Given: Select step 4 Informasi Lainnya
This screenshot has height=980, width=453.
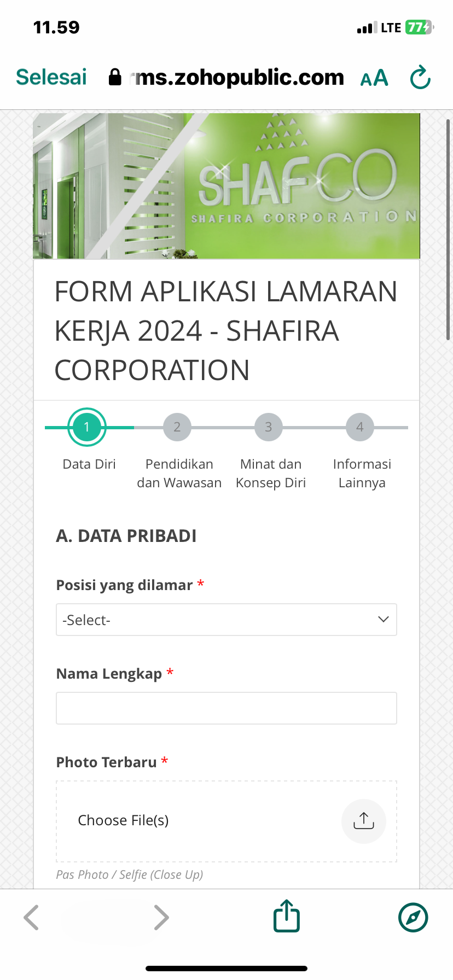Looking at the screenshot, I should (x=360, y=427).
